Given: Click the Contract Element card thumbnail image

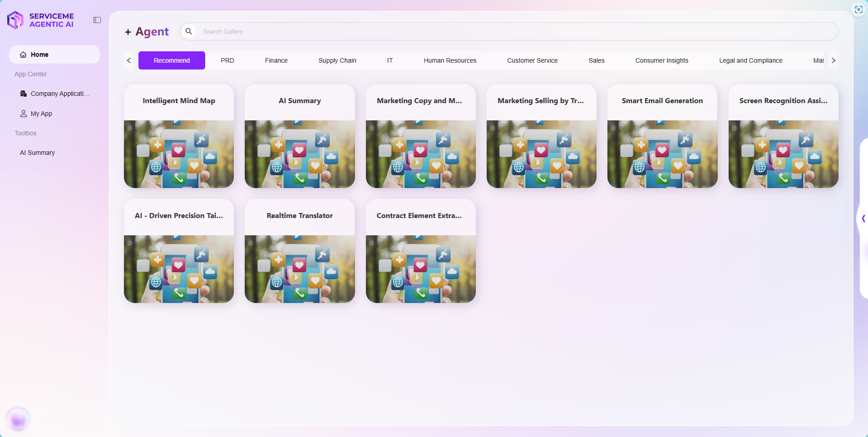Looking at the screenshot, I should (x=421, y=269).
